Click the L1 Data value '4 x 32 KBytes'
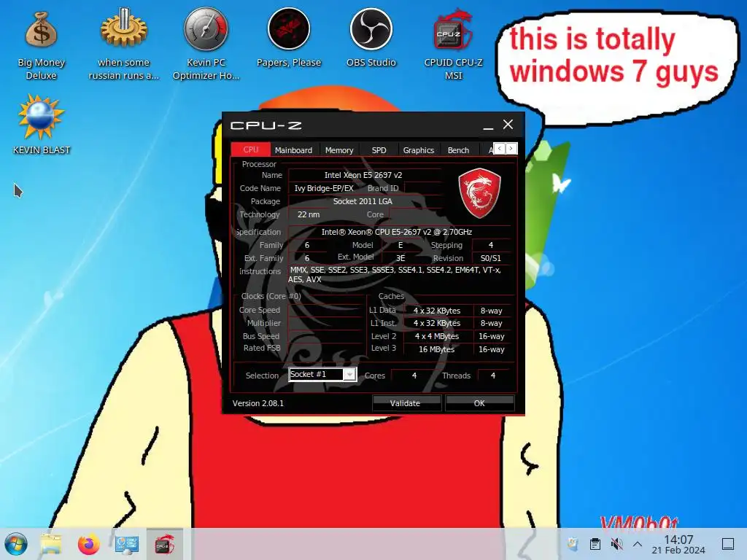747x560 pixels. pos(437,311)
